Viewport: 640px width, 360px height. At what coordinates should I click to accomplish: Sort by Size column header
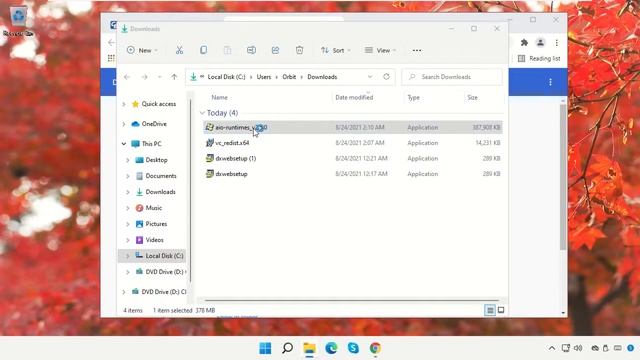pyautogui.click(x=472, y=98)
